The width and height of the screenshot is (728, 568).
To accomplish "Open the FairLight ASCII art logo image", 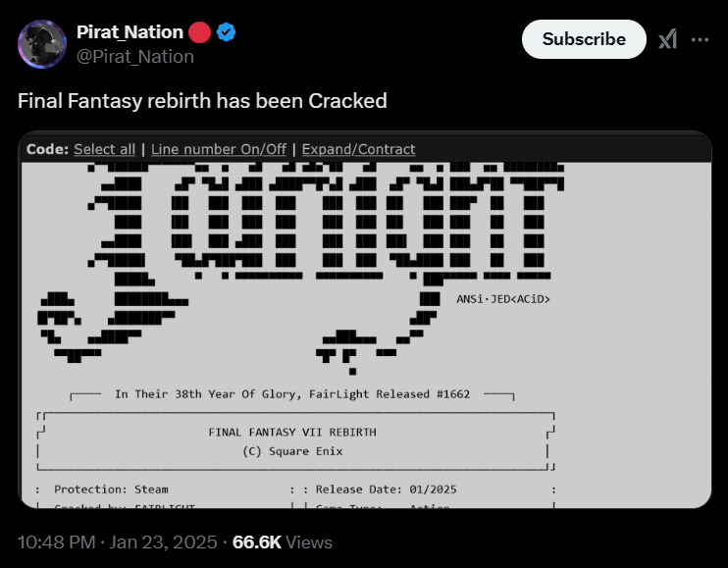I will point(302,267).
